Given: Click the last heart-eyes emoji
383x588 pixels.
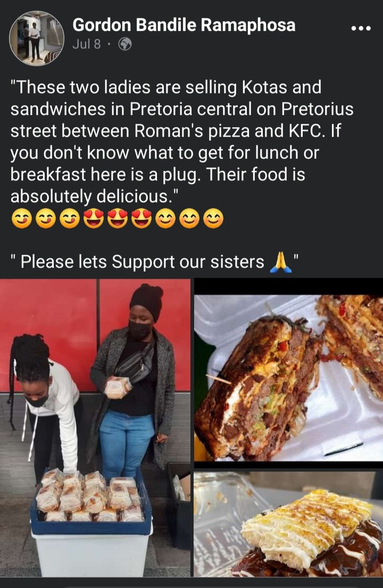Looking at the screenshot, I should (x=141, y=219).
